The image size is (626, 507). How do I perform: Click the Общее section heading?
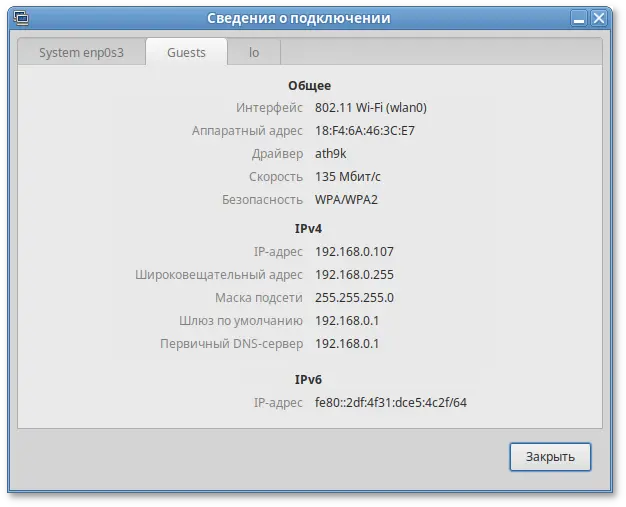(x=312, y=86)
